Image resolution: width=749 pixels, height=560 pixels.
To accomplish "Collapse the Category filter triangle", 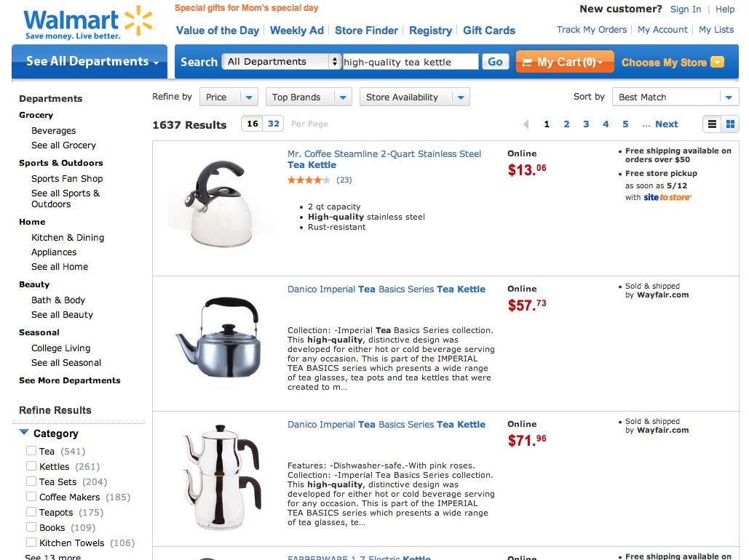I will point(24,433).
